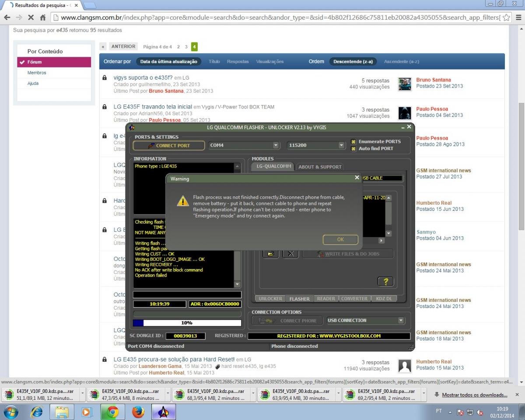Open COM4 port dropdown
This screenshot has height=420, width=525.
[x=276, y=145]
